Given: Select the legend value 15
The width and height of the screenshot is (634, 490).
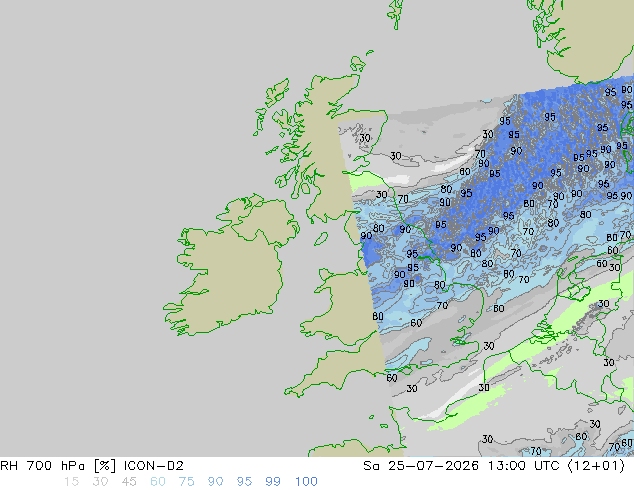Looking at the screenshot, I should click(x=72, y=482).
